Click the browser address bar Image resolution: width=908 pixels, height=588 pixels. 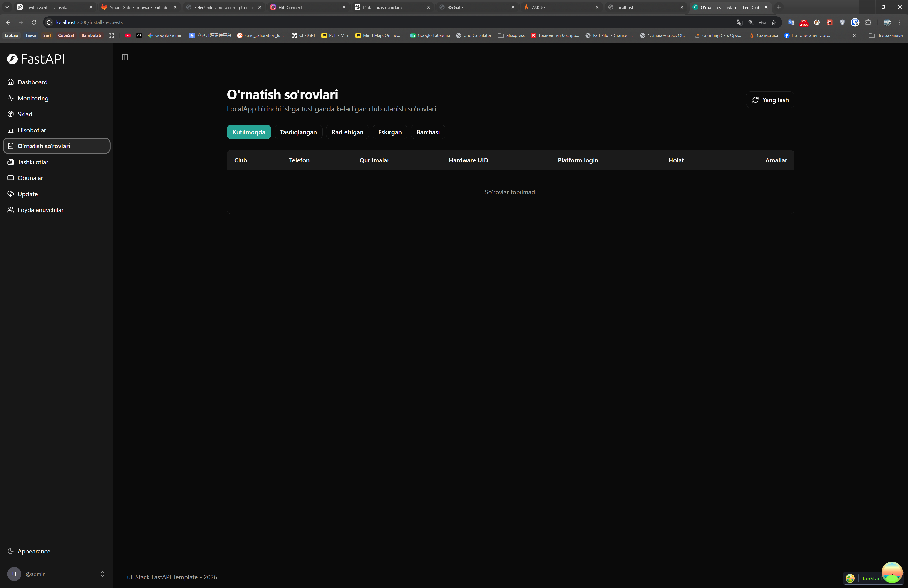389,22
